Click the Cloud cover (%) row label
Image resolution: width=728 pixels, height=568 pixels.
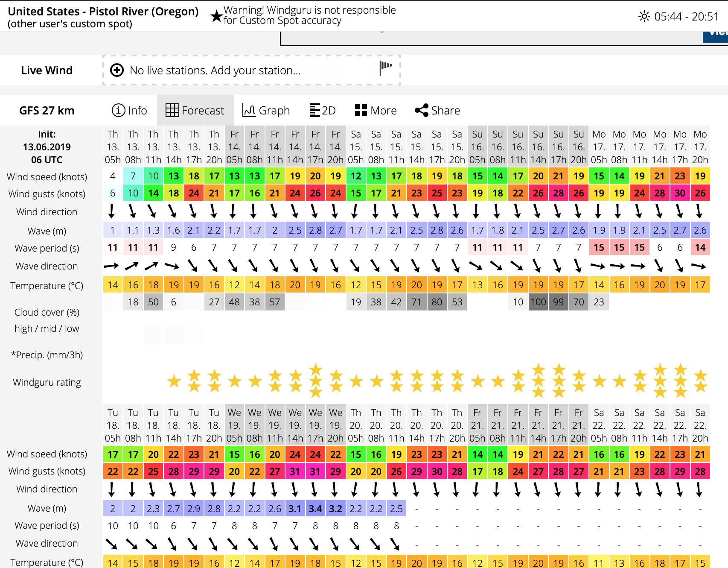(x=47, y=312)
